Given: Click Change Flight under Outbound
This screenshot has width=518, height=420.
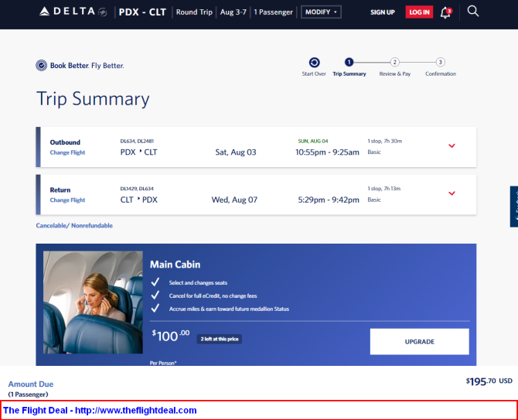Looking at the screenshot, I should (x=67, y=152).
